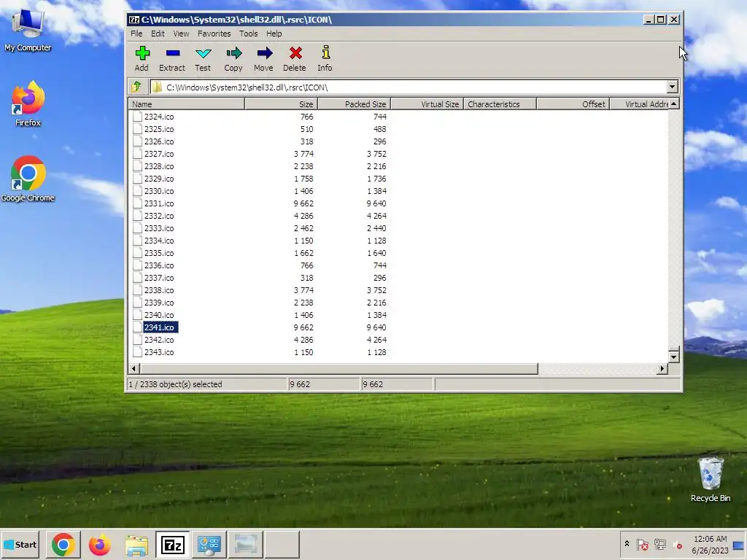This screenshot has height=560, width=747.
Task: Open file explorer from the taskbar
Action: [x=136, y=544]
